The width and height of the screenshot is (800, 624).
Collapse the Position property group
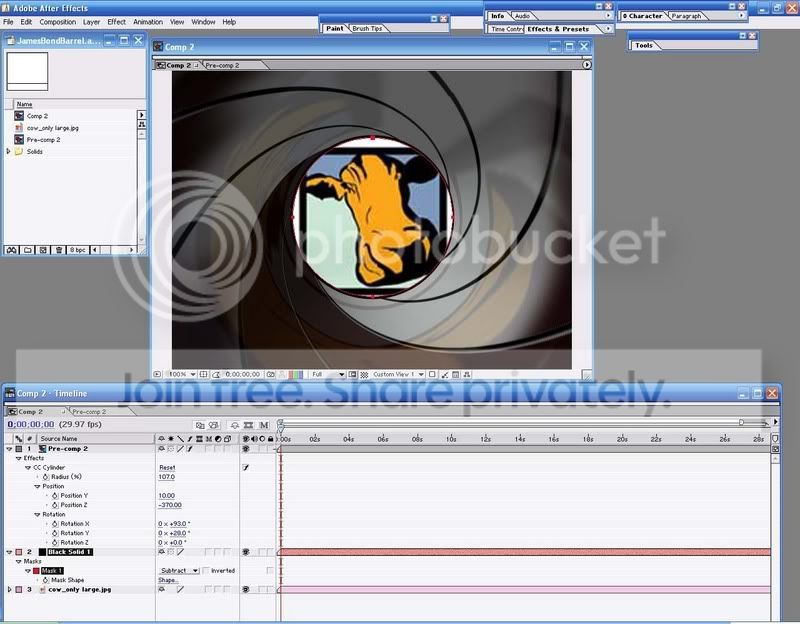click(37, 487)
